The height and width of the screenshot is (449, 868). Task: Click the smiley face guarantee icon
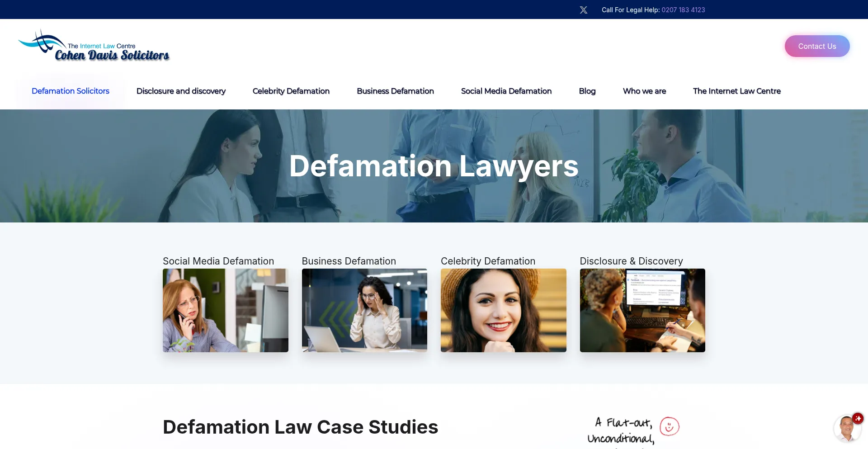click(x=670, y=426)
